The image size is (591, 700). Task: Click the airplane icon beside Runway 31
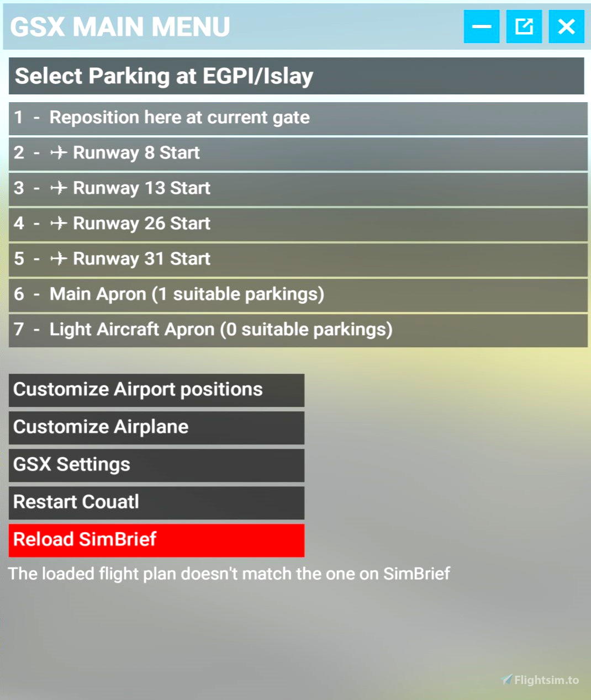(59, 259)
